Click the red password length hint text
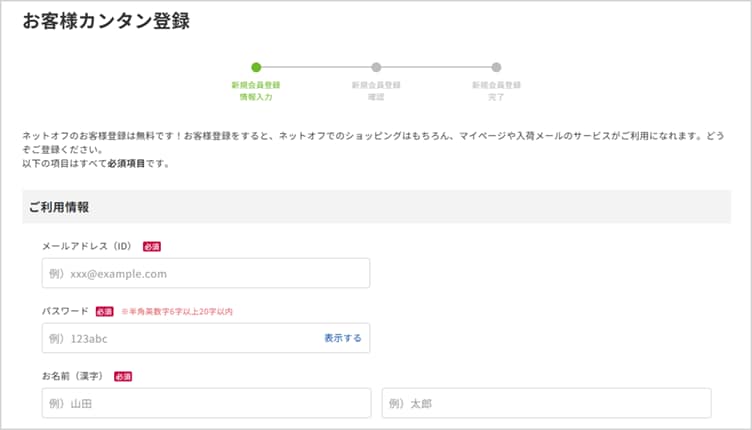 (177, 311)
